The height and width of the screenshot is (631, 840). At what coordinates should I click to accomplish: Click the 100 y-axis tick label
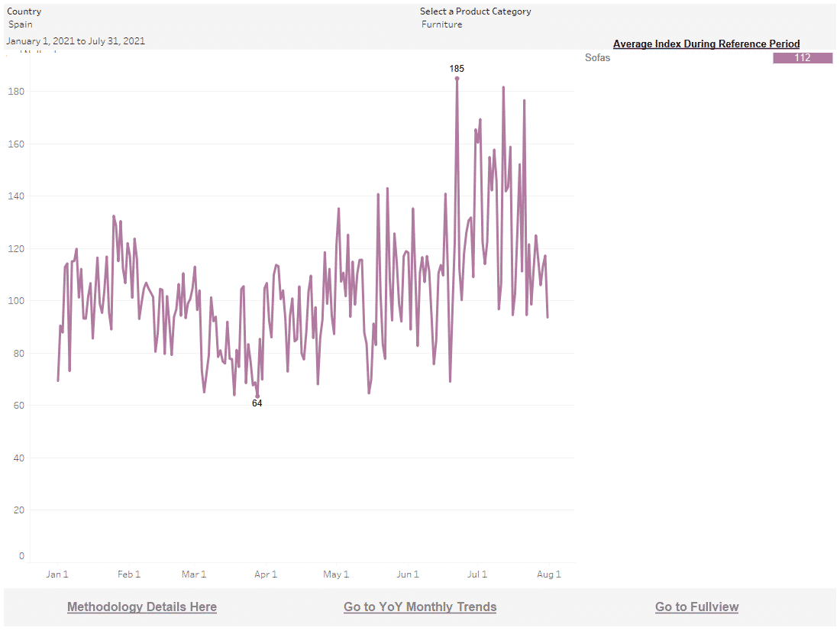[17, 301]
